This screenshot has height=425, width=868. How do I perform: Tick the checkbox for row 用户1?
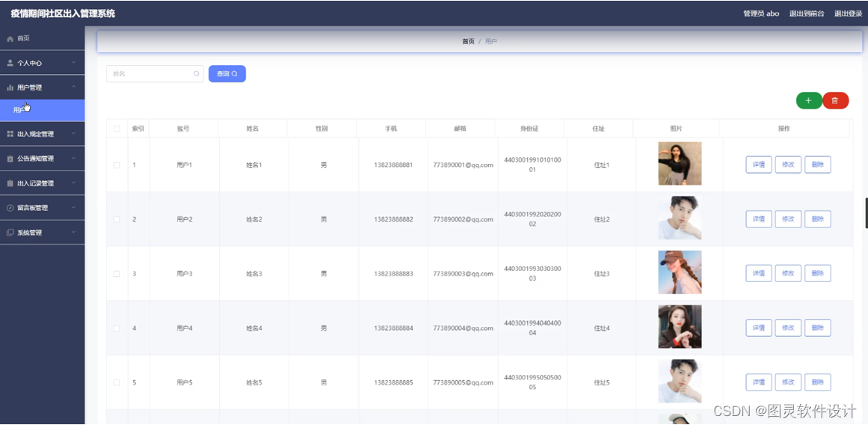coord(117,165)
